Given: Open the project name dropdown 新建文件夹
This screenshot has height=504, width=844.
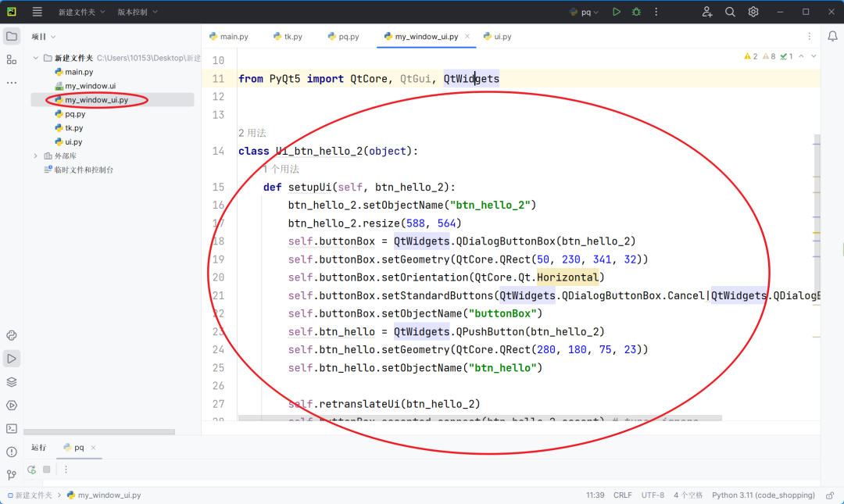Looking at the screenshot, I should [81, 12].
